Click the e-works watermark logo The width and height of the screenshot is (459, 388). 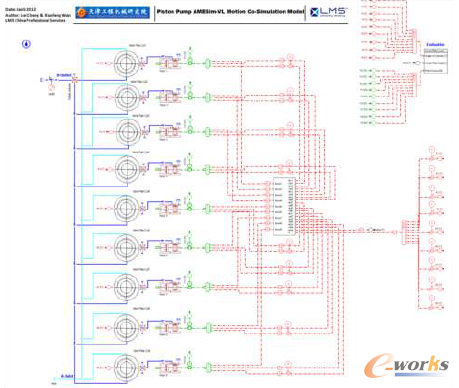[406, 366]
